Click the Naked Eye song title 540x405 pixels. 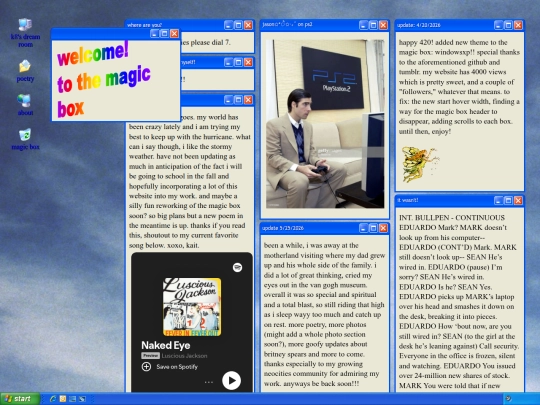pyautogui.click(x=166, y=345)
